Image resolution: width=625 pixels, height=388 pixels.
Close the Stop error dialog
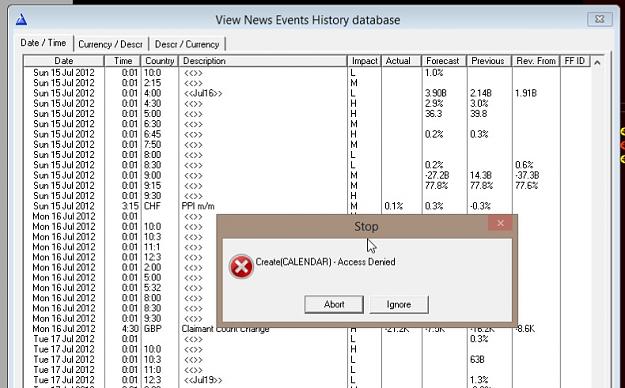[x=501, y=223]
